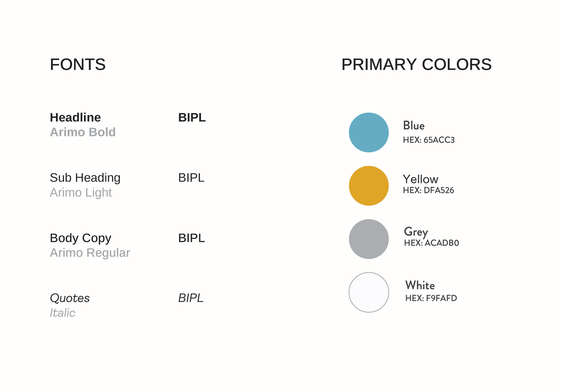Screen dimensions: 561x392
Task: Click the italic BIPL sample text
Action: [191, 298]
